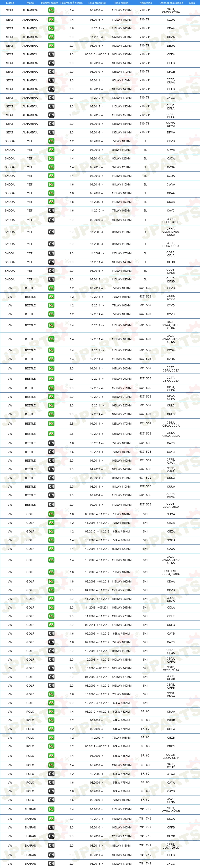Click diesel ON icon in Polo CAYA row
This screenshot has height=868, width=200.
(x=51, y=783)
